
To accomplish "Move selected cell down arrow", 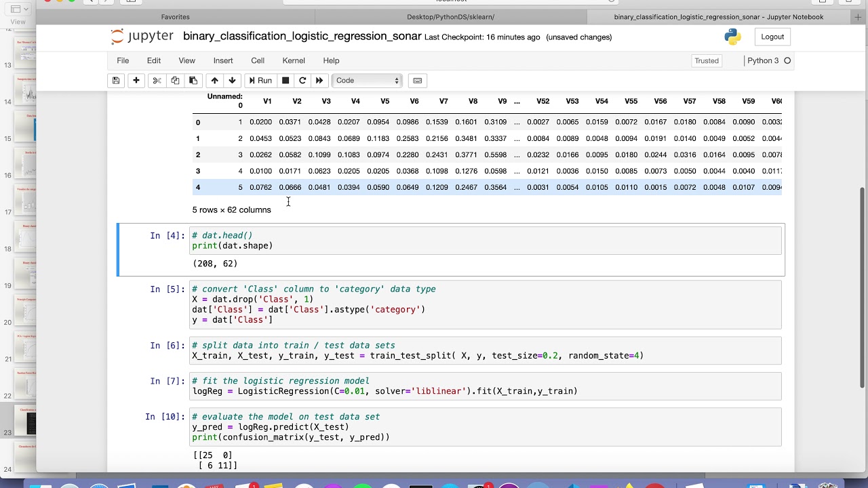I will pos(232,81).
